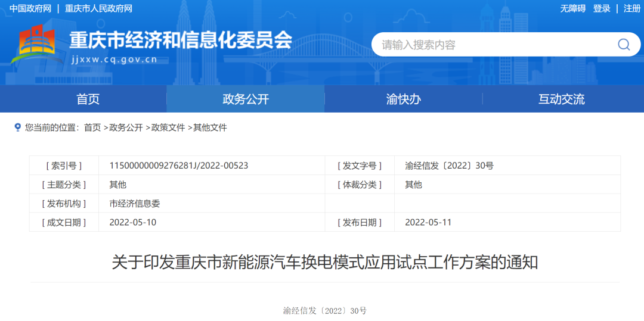Go to the 渝快办 navigation tab
This screenshot has height=321, width=644.
click(x=403, y=99)
